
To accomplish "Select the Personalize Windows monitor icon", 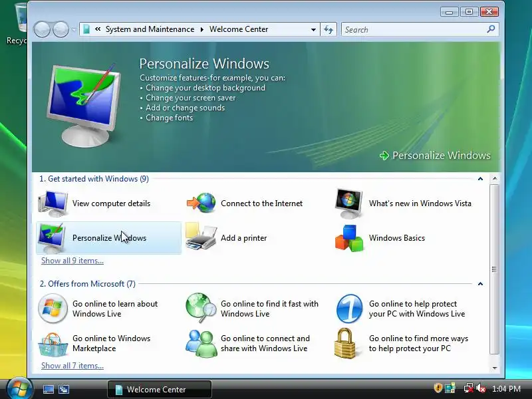I will click(52, 238).
